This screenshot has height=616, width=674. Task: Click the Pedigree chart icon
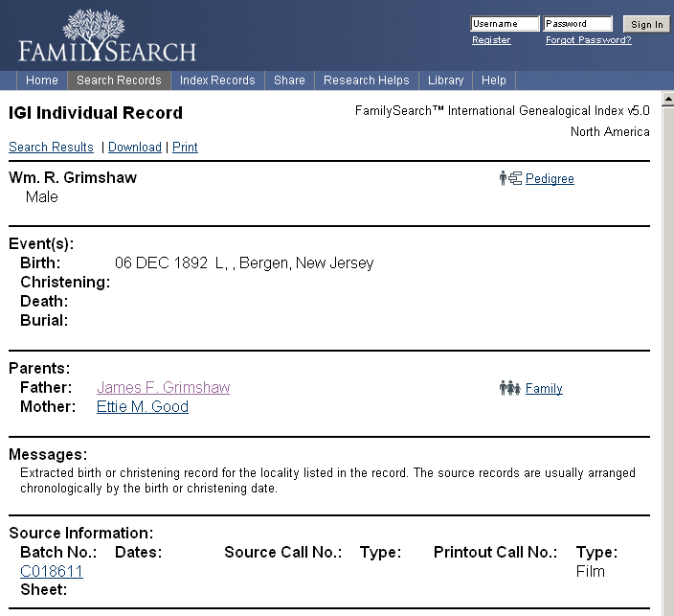510,178
